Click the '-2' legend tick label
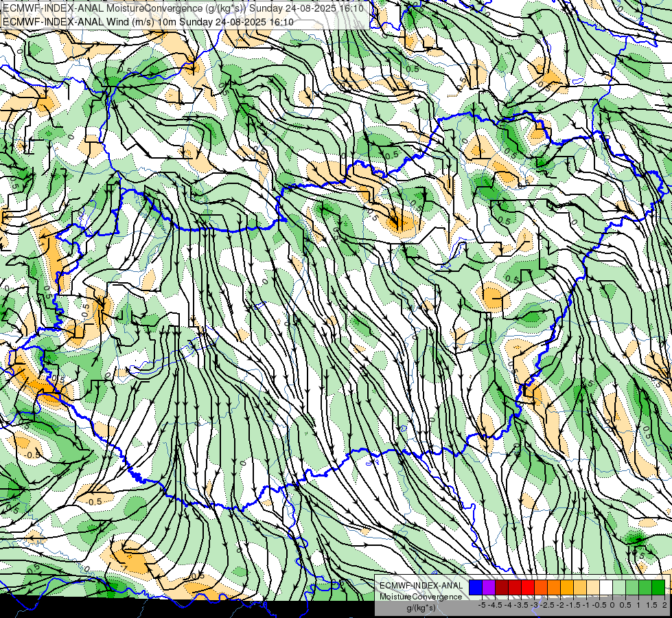This screenshot has height=618, width=672. 560,605
